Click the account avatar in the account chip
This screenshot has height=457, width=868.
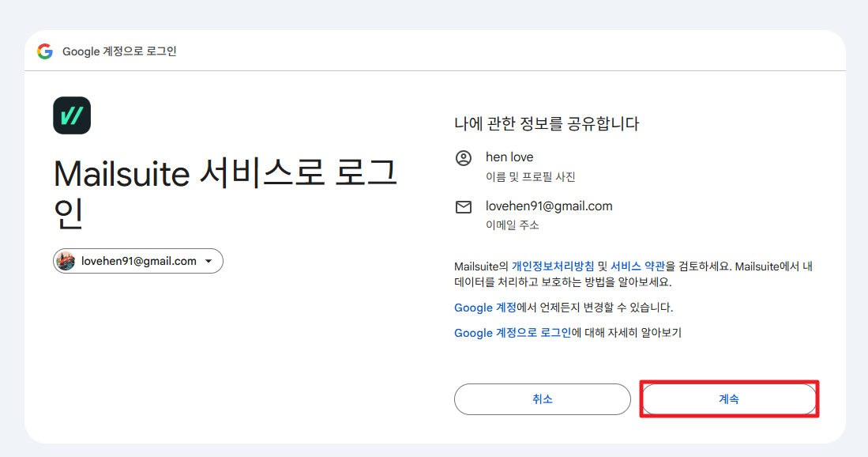tap(66, 261)
